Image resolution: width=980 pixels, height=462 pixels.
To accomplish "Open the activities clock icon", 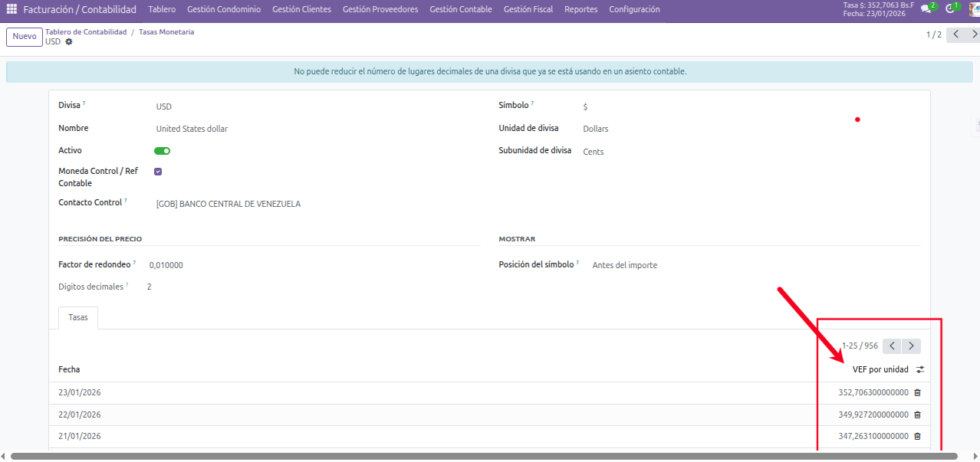I will (x=950, y=9).
